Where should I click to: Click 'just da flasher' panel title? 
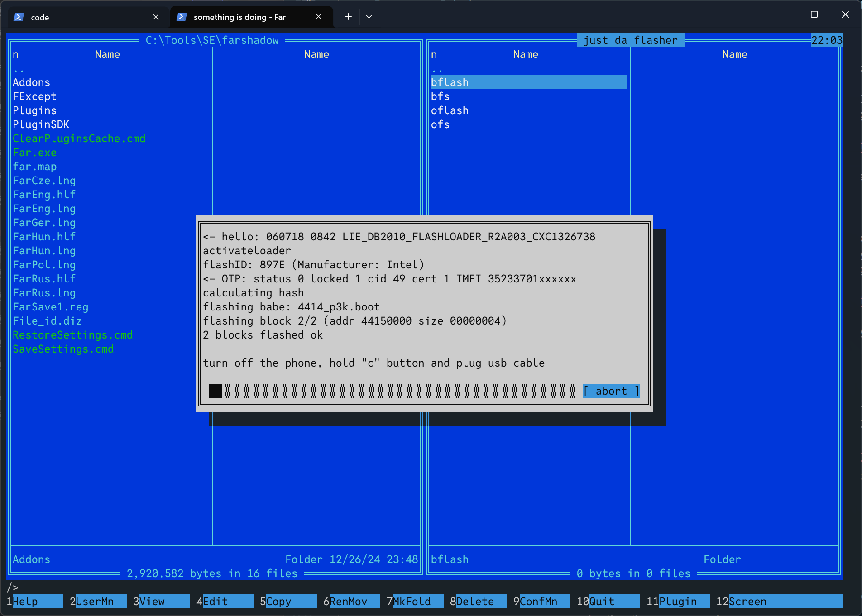tap(630, 40)
